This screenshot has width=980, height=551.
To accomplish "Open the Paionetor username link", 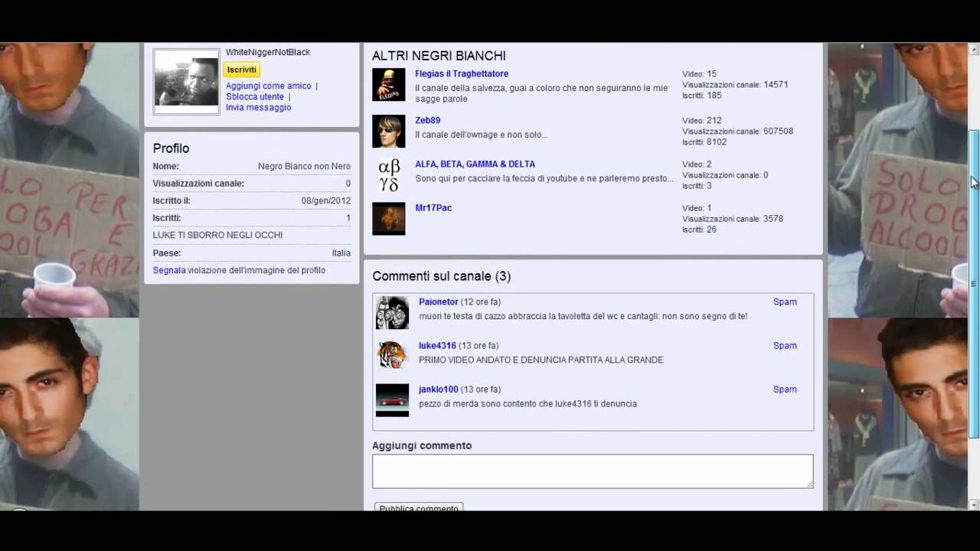I will [x=439, y=302].
